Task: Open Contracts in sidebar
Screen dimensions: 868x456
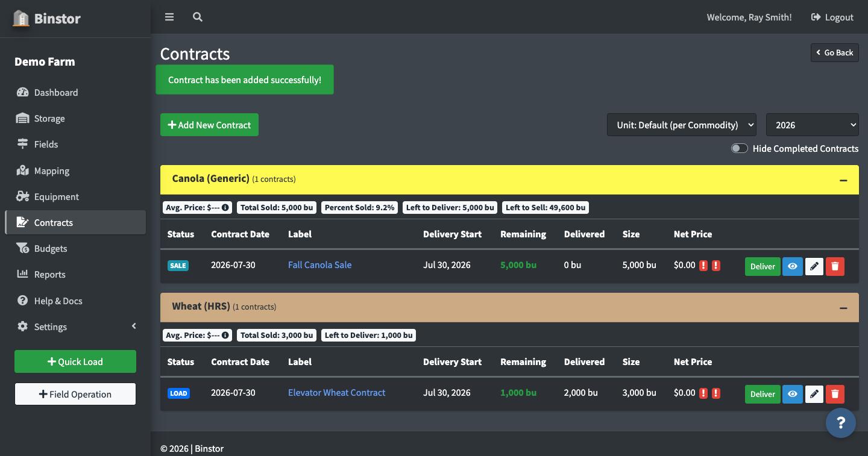Action: (x=75, y=222)
